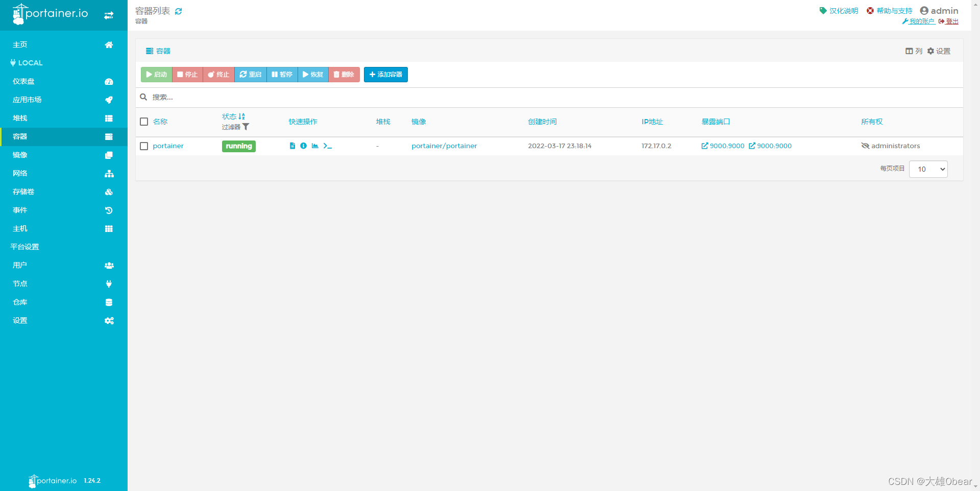This screenshot has width=980, height=491.
Task: Open 存储卷 from the sidebar
Action: 23,192
